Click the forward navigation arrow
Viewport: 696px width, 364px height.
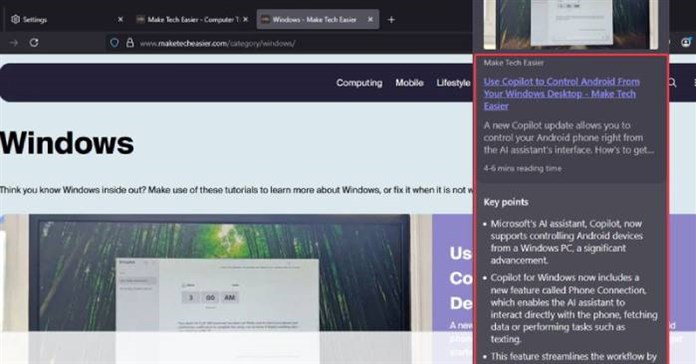(14, 43)
